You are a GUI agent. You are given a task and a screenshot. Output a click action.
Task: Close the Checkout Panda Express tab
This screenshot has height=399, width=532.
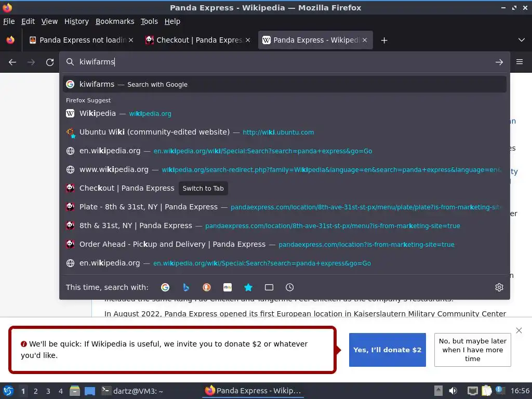tap(248, 40)
